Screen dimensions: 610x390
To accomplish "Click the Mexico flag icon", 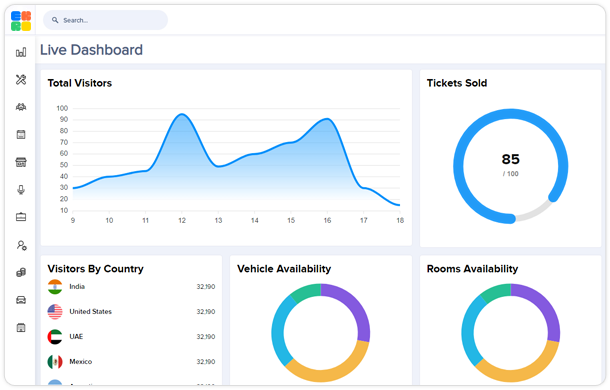I will coord(55,362).
